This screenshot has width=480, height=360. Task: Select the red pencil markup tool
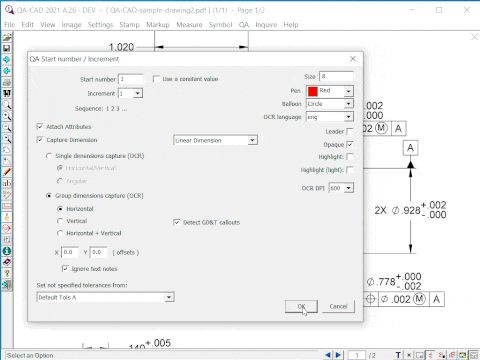[7, 172]
